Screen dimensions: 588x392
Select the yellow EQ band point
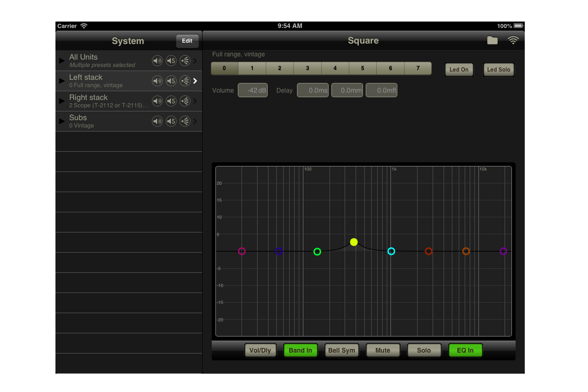coord(354,242)
